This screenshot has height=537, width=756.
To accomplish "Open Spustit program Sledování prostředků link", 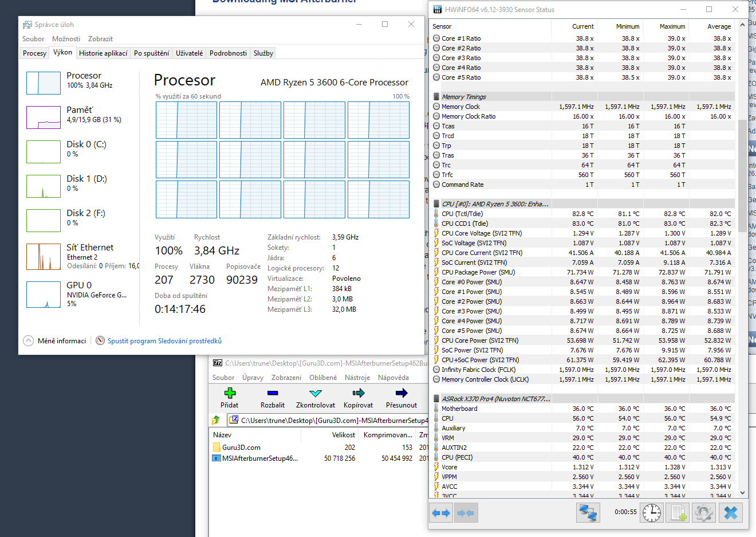I will [x=164, y=341].
